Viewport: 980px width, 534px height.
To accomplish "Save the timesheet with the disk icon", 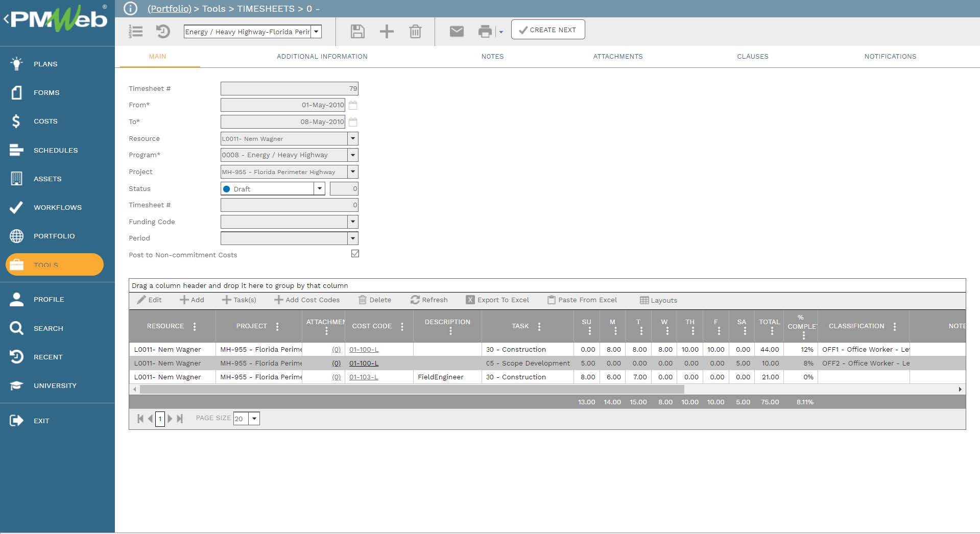I will (x=357, y=32).
